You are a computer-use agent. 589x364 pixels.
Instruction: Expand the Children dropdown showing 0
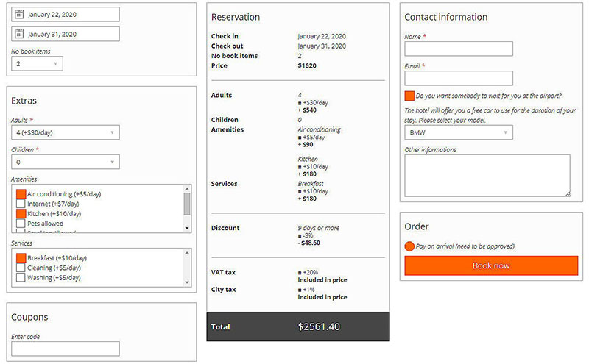[x=66, y=162]
